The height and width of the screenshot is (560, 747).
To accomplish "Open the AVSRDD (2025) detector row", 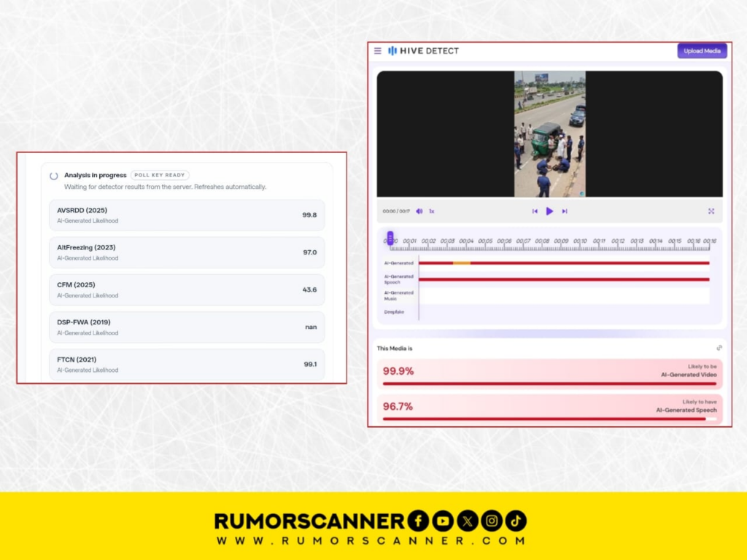I will click(187, 215).
